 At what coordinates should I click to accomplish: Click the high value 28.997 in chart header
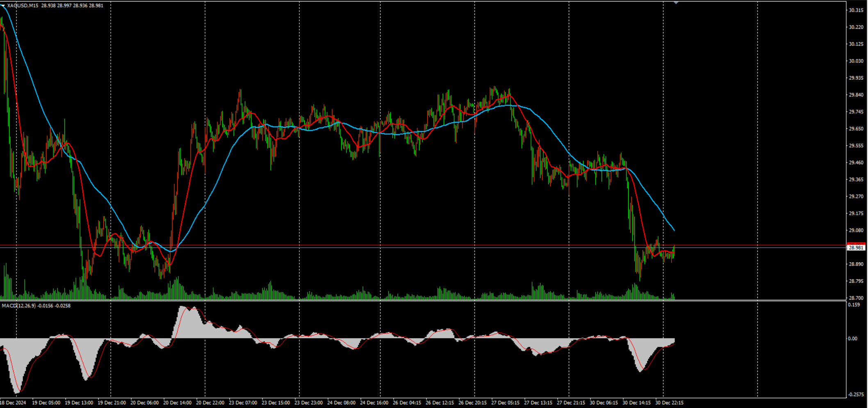click(x=64, y=6)
